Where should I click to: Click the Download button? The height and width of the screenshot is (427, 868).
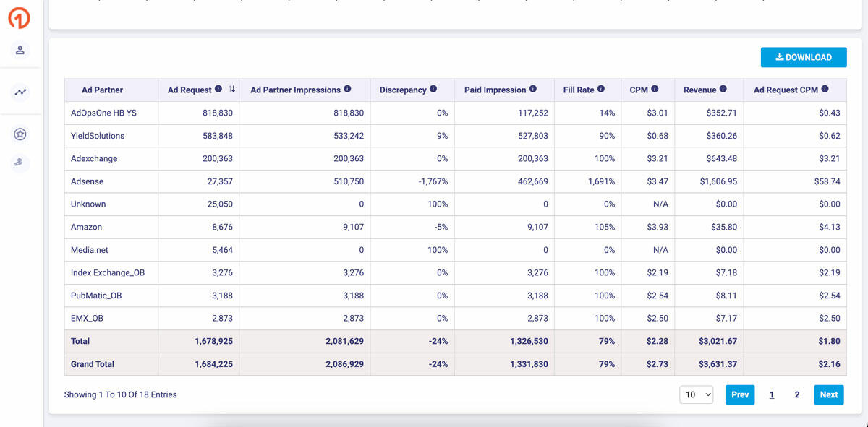coord(803,57)
